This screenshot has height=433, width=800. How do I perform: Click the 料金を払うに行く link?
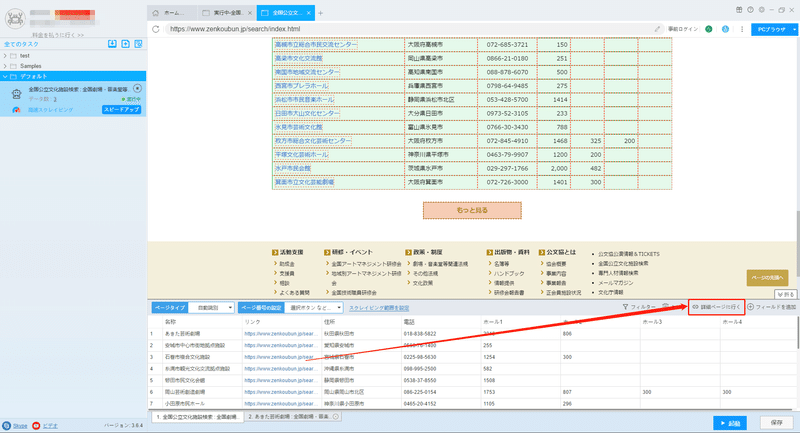pyautogui.click(x=58, y=35)
